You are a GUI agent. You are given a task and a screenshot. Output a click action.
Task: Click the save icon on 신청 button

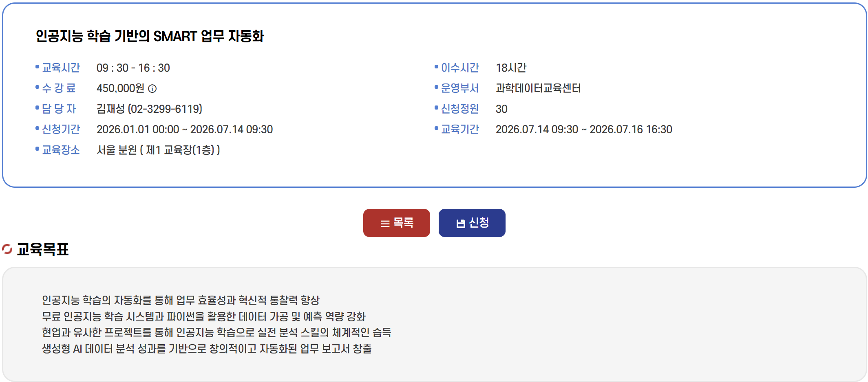pos(461,224)
